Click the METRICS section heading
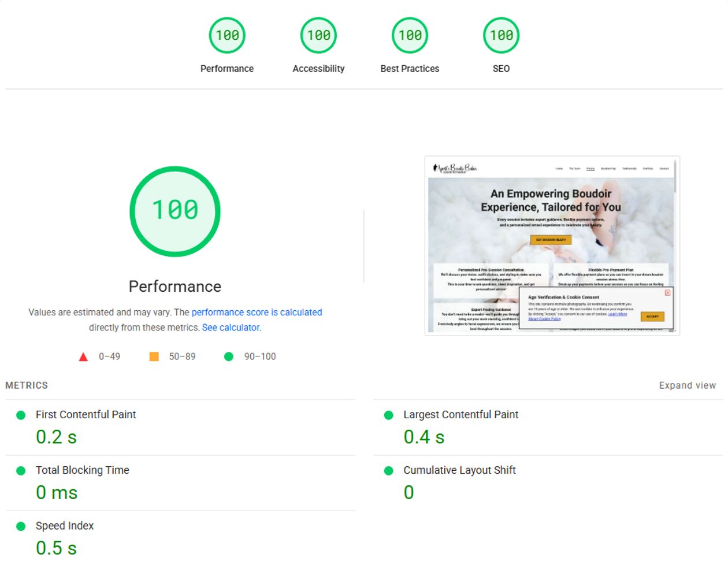The height and width of the screenshot is (569, 728). 27,385
